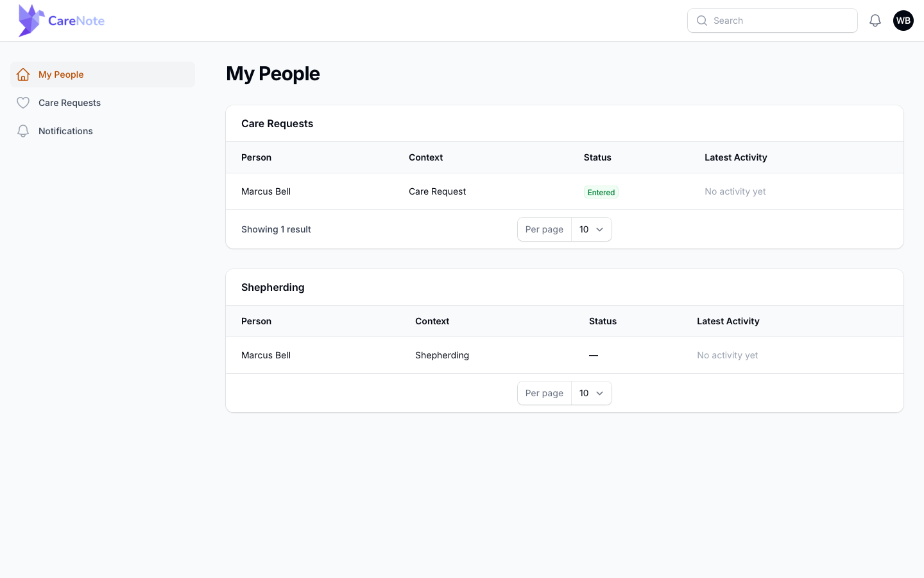Screen dimensions: 924x578
Task: Open Notifications in the sidebar
Action: point(103,131)
